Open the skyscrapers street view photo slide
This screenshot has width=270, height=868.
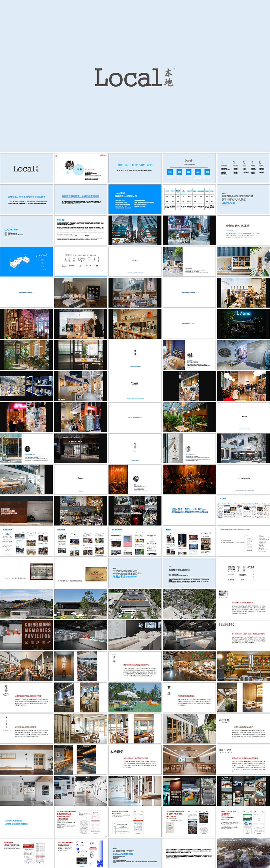click(x=135, y=230)
